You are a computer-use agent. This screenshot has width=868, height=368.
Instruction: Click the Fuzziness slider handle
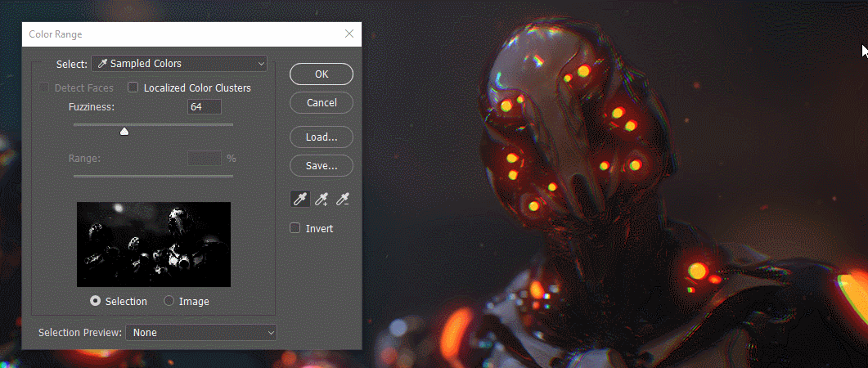tap(124, 131)
